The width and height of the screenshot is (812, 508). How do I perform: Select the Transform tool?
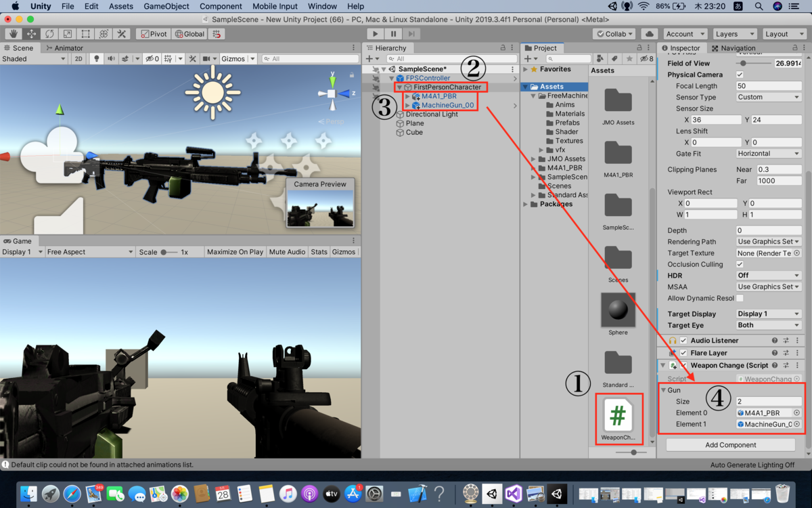point(104,33)
